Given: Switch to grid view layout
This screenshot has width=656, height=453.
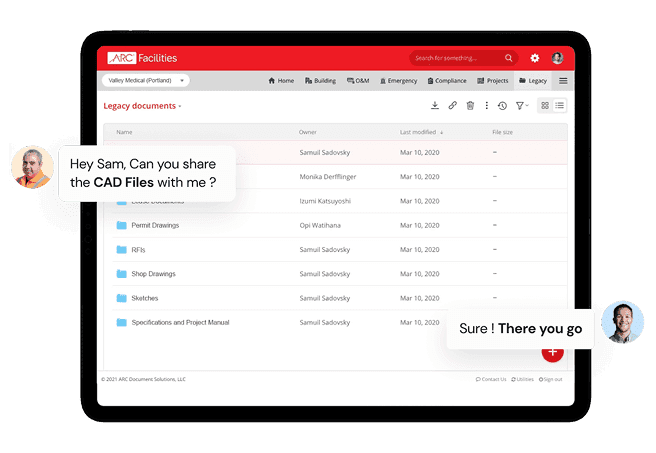Looking at the screenshot, I should coord(545,106).
